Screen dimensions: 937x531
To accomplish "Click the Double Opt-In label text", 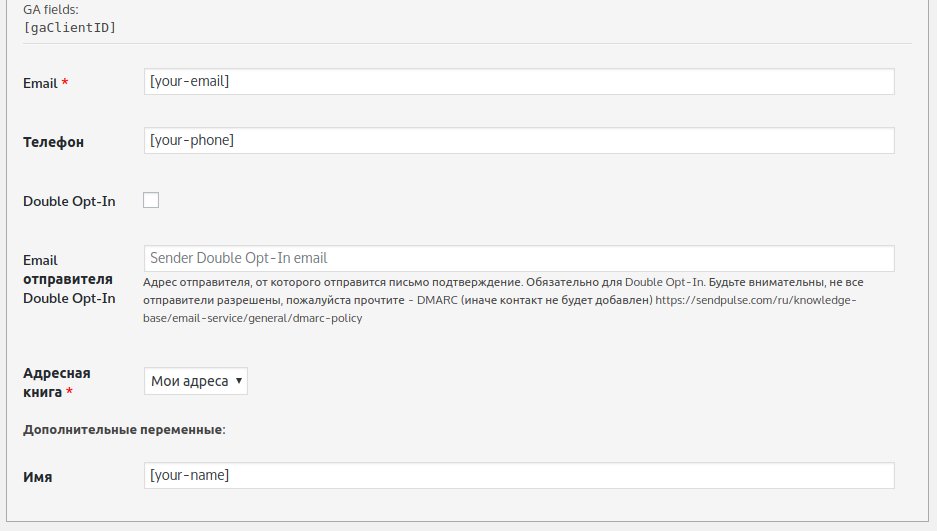I will click(x=69, y=201).
